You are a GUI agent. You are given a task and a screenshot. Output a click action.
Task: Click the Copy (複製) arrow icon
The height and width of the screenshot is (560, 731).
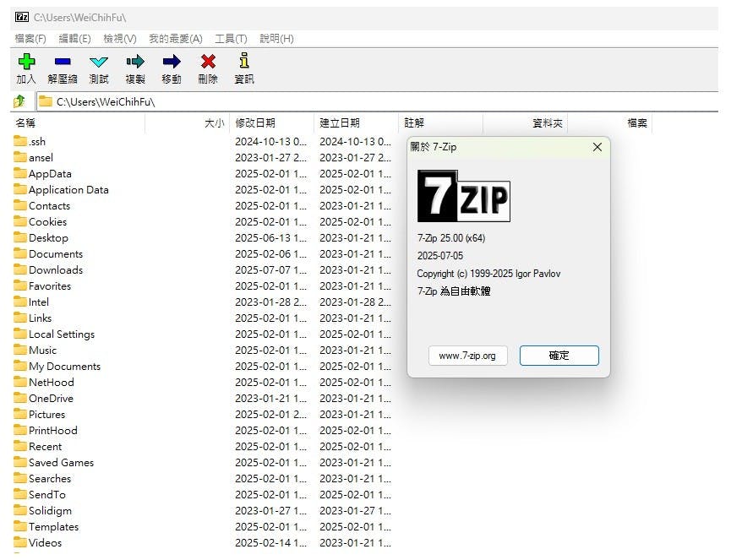click(x=135, y=61)
